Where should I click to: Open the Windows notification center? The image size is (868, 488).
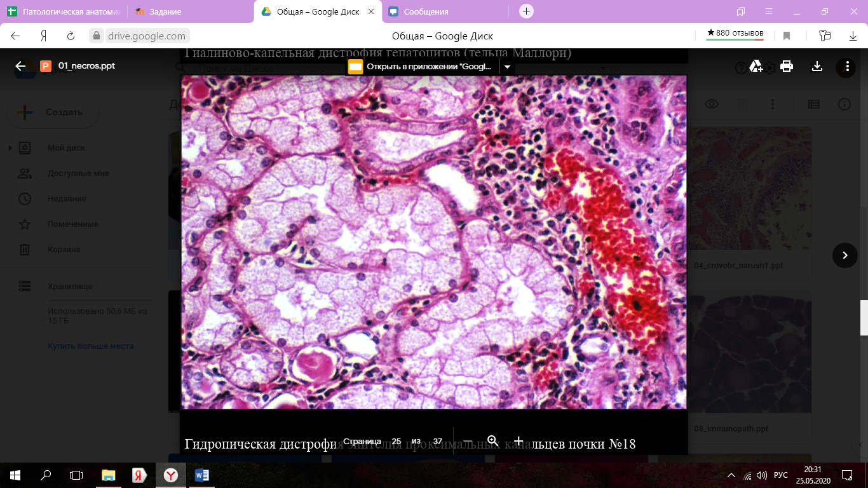tap(847, 475)
